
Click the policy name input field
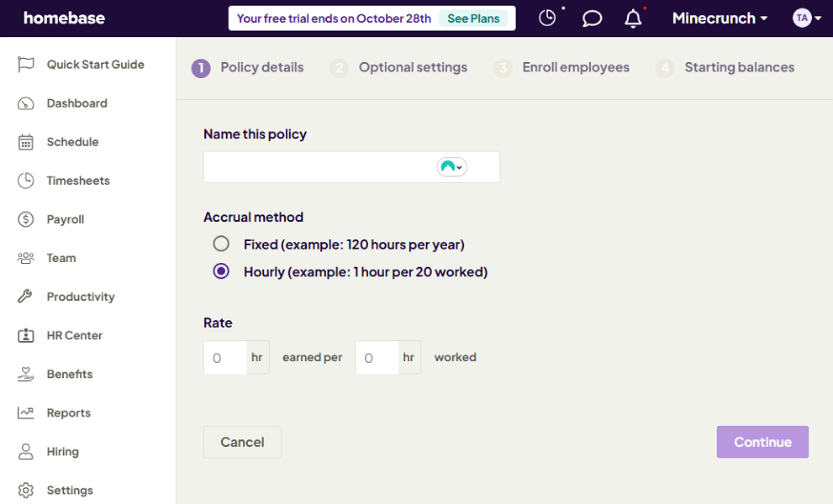319,166
